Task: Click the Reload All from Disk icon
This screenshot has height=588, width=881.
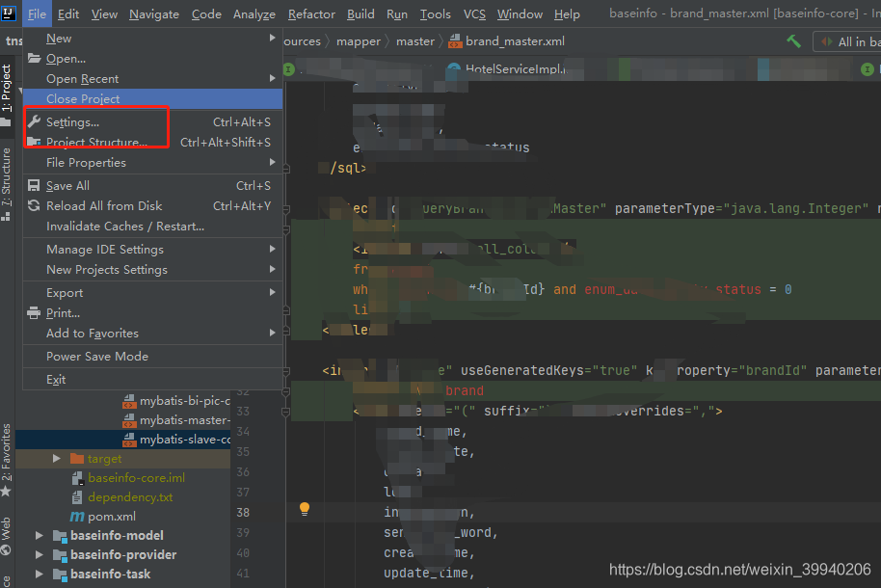Action: (34, 205)
